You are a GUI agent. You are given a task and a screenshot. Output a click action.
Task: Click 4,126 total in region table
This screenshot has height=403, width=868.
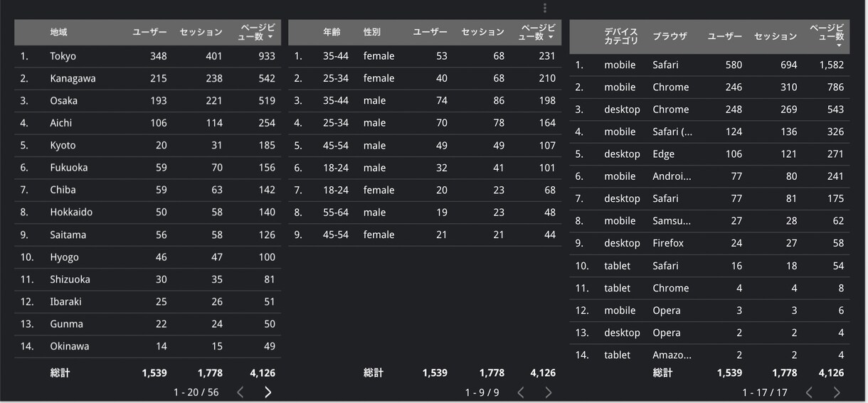click(263, 372)
